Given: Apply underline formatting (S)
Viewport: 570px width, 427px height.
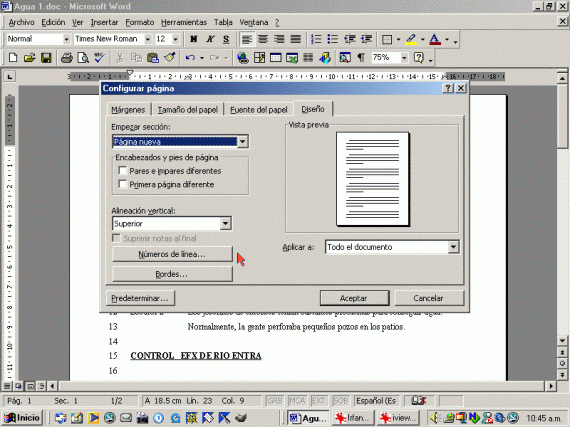Looking at the screenshot, I should 226,39.
